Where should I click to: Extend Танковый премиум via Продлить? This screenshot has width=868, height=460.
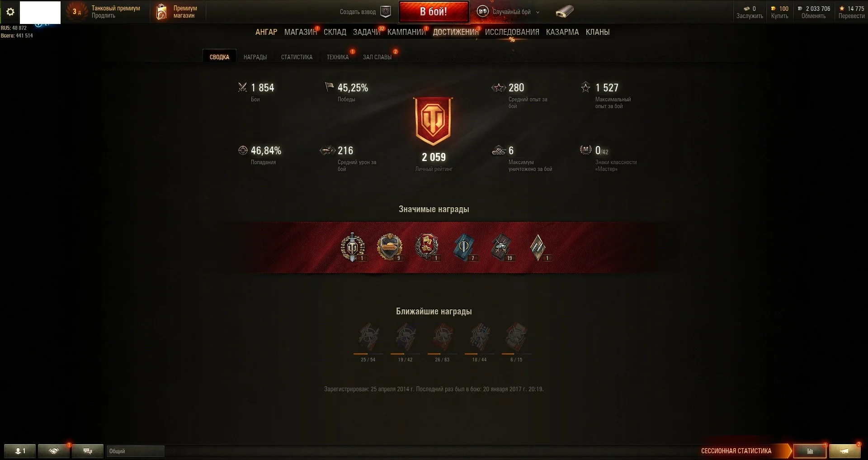click(103, 15)
